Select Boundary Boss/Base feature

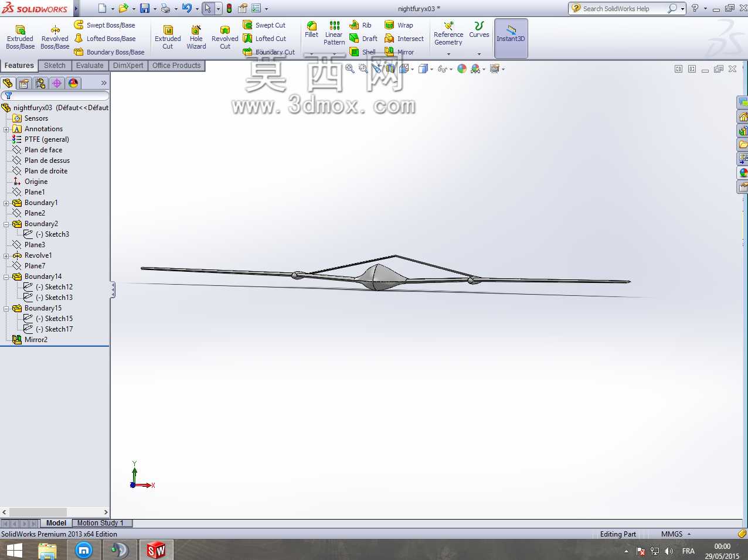(110, 52)
